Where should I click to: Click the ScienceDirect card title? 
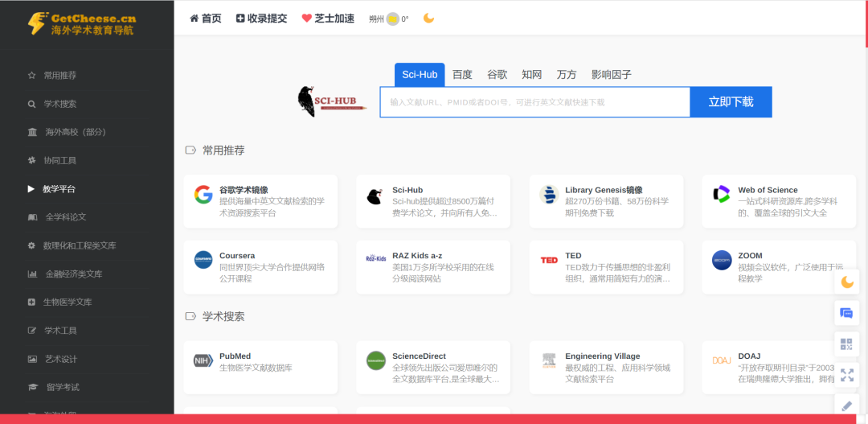[x=419, y=356]
